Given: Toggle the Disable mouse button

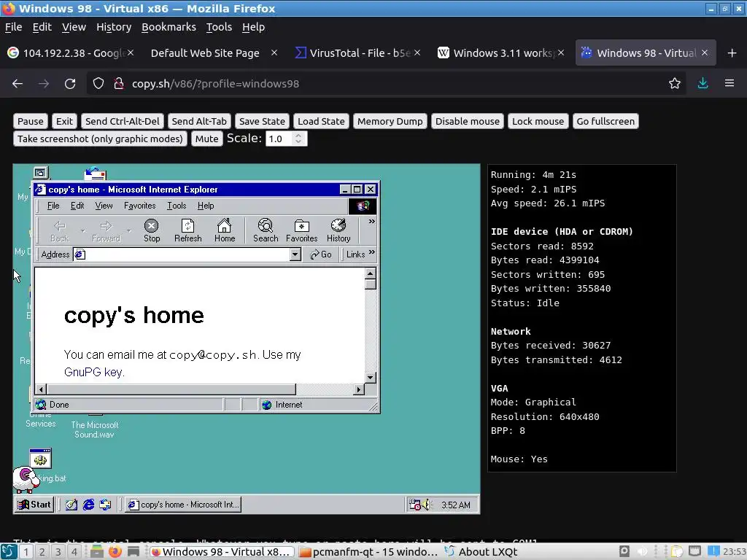Looking at the screenshot, I should coord(468,122).
